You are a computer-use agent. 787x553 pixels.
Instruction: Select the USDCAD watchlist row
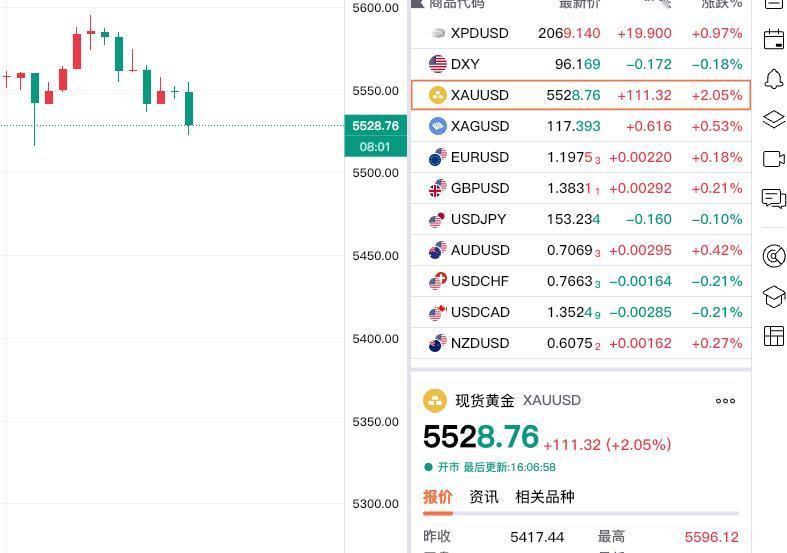tap(581, 312)
